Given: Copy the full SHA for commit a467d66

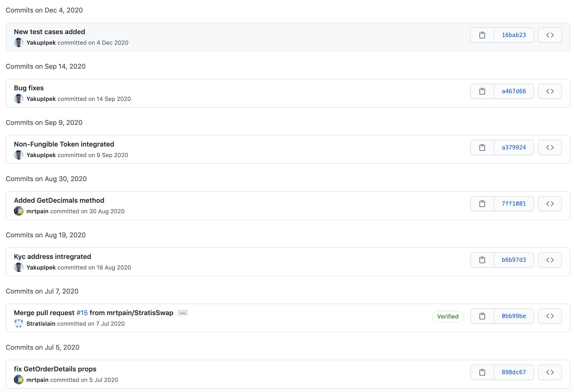Looking at the screenshot, I should click(482, 91).
